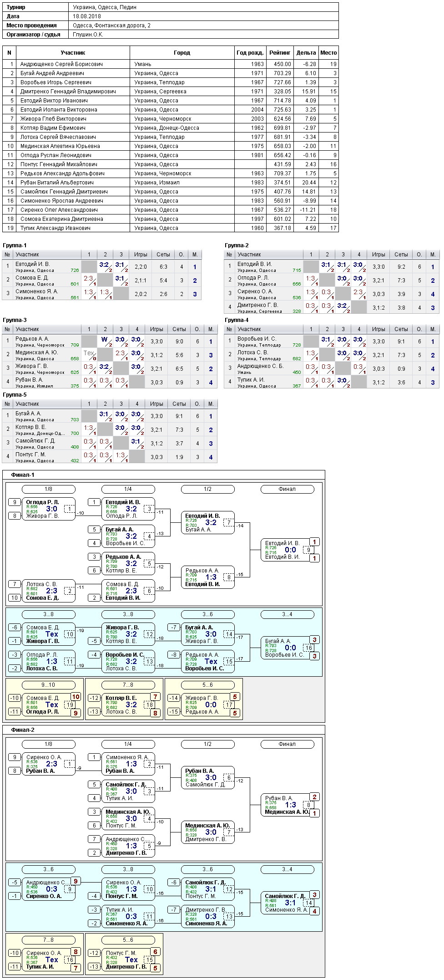444x980 pixels.
Task: Click the birth year '2004'
Action: [257, 110]
